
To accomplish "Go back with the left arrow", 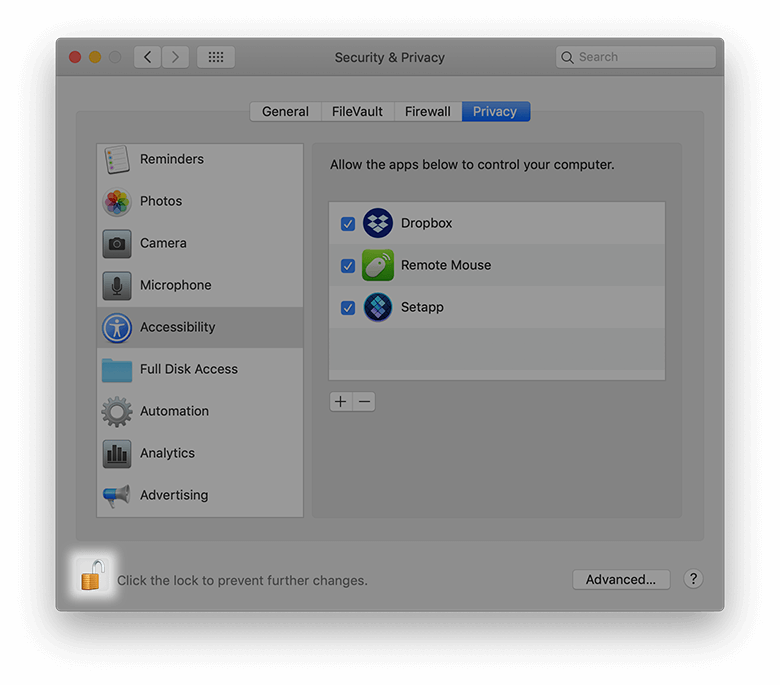I will coord(147,57).
